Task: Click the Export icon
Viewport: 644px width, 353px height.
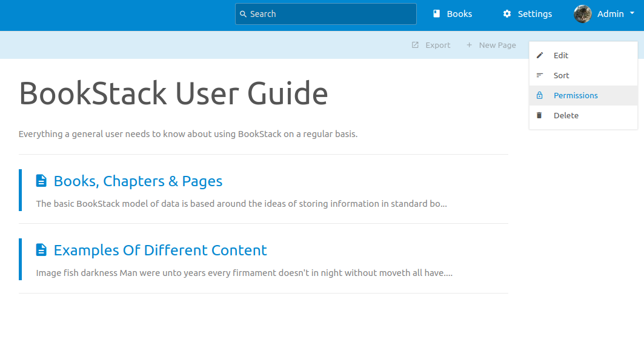Action: pyautogui.click(x=415, y=45)
